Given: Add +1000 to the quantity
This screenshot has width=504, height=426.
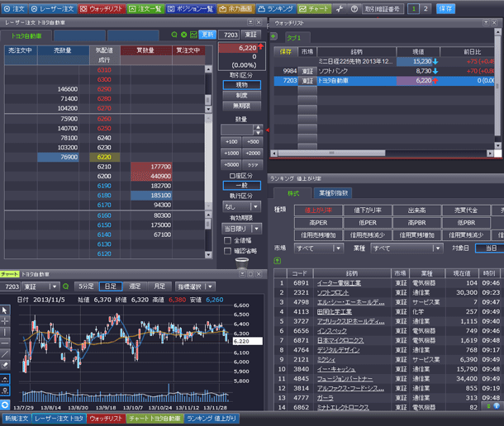Looking at the screenshot, I should [x=231, y=154].
